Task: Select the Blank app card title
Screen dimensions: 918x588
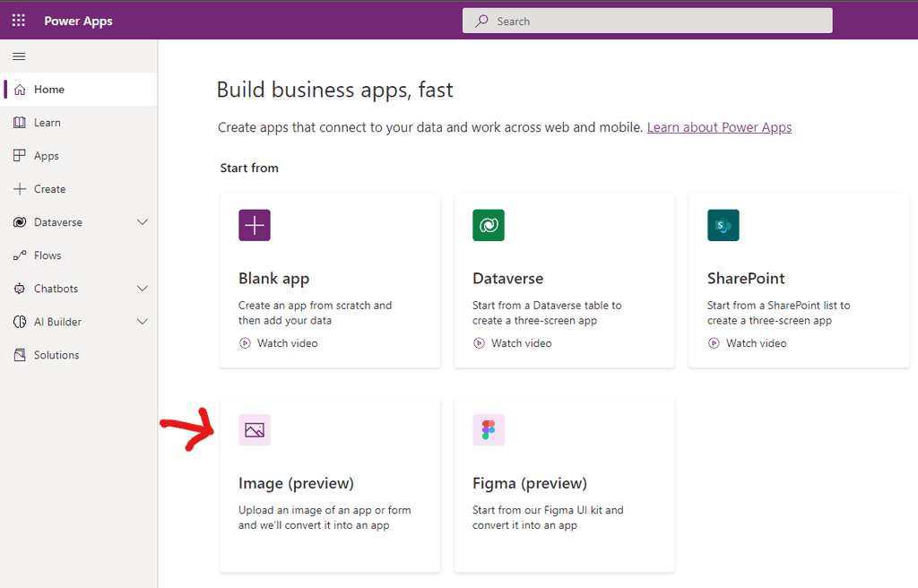Action: 273,279
